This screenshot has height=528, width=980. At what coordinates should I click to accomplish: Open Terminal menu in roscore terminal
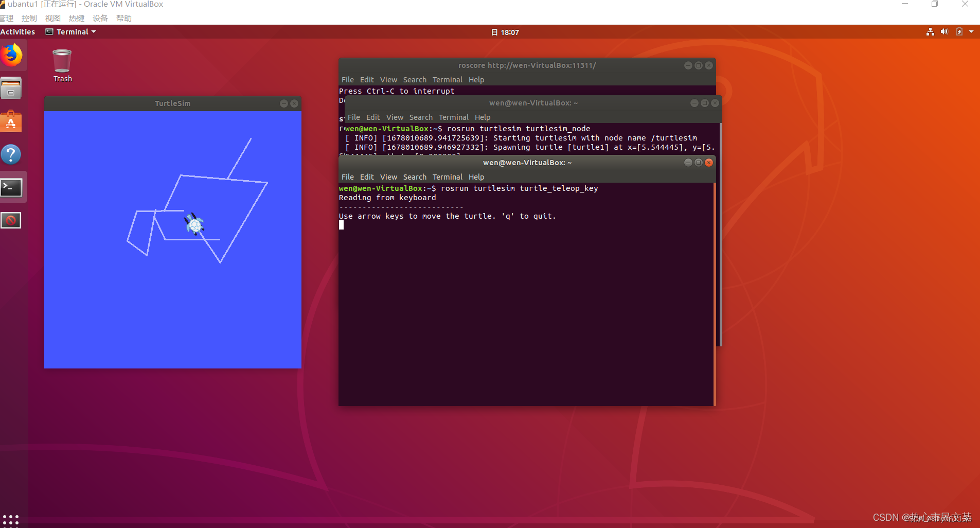point(448,80)
